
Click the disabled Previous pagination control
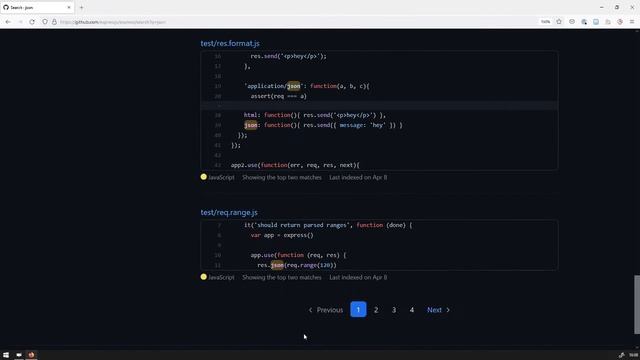coord(326,310)
